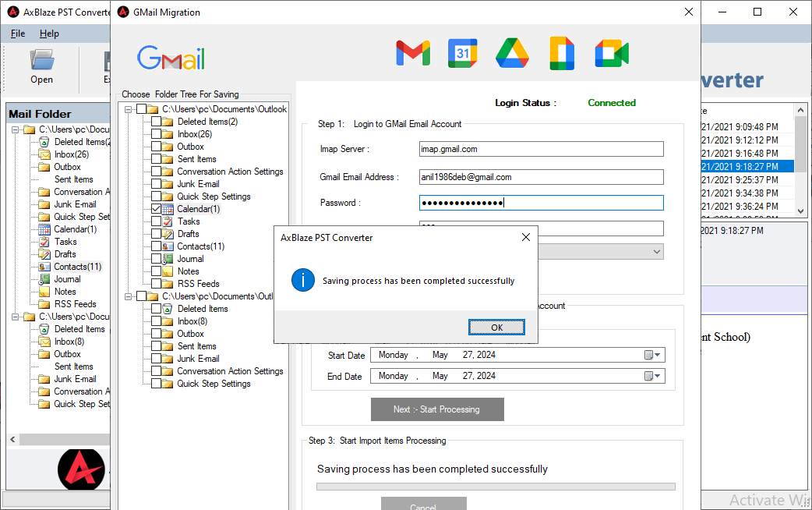Screen dimensions: 812x510
Task: Check the Inbox(8) checkbox
Action: 156,321
